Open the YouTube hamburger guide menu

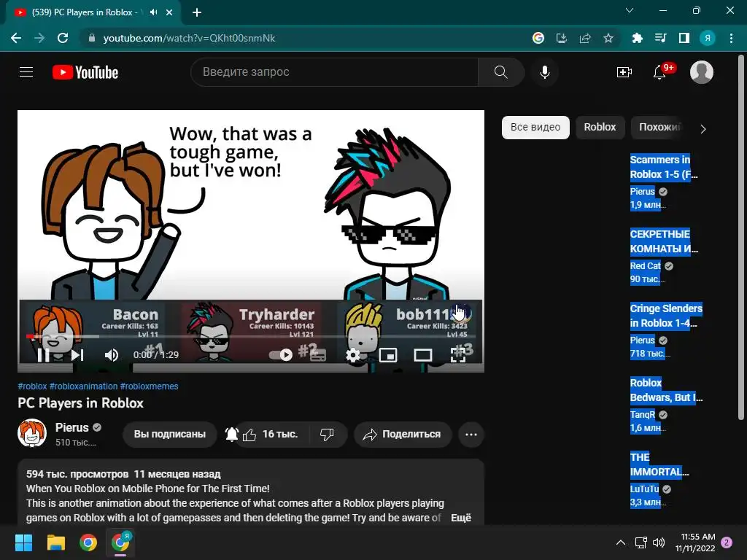pyautogui.click(x=26, y=72)
